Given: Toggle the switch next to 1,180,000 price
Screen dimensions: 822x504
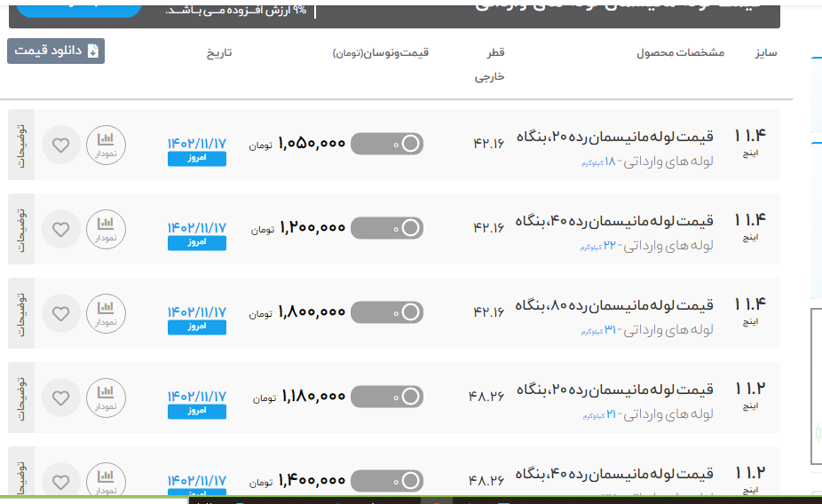Looking at the screenshot, I should [387, 397].
